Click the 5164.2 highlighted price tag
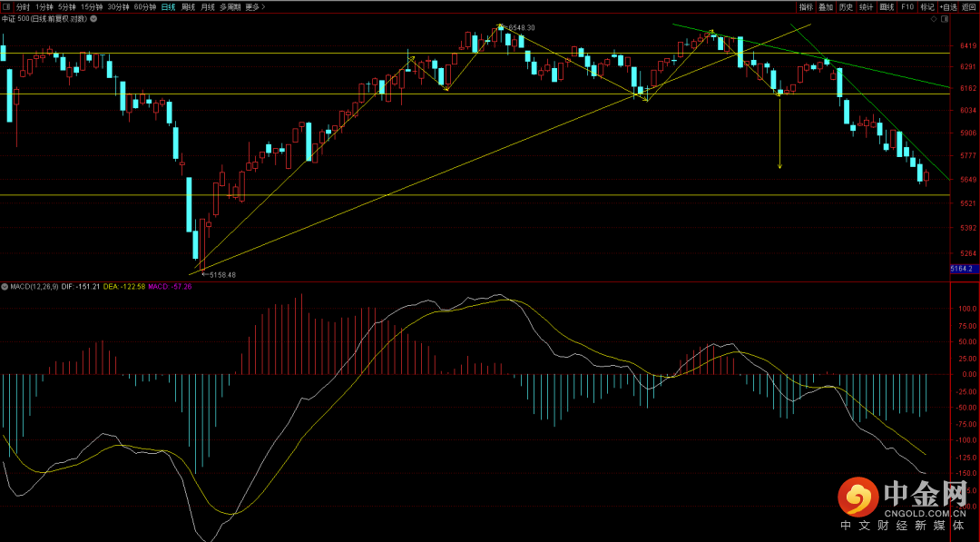This screenshot has height=542, width=980. coord(965,269)
